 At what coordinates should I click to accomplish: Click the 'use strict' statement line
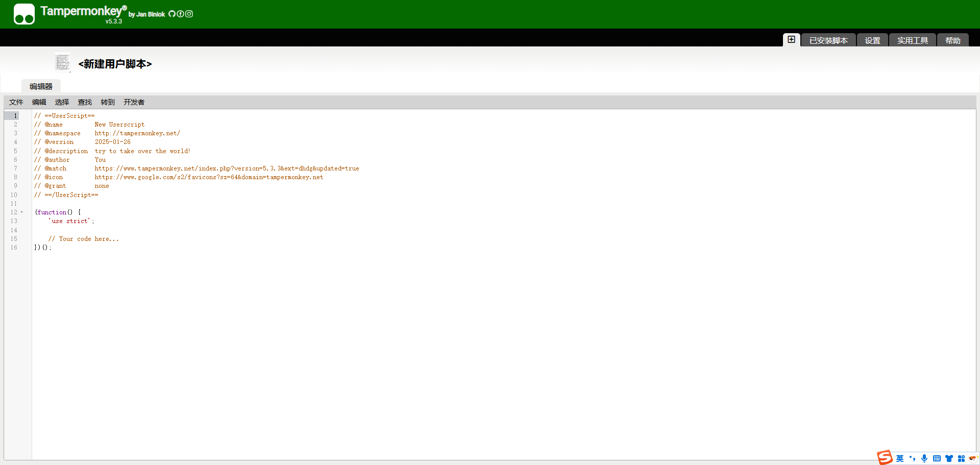pos(71,221)
